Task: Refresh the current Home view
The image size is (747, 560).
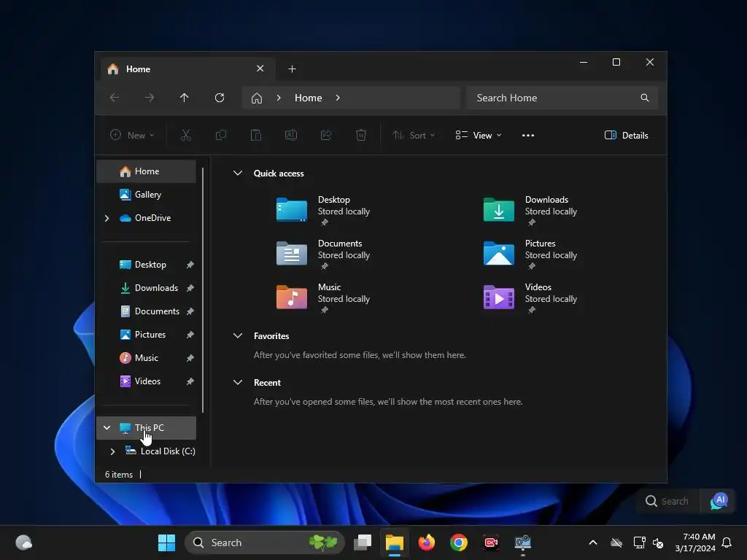Action: pyautogui.click(x=220, y=98)
